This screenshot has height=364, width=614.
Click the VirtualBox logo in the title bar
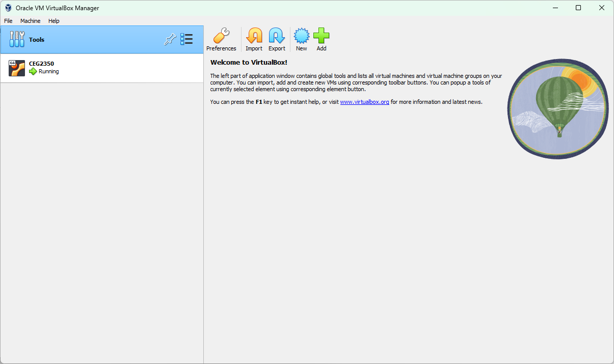pos(8,8)
